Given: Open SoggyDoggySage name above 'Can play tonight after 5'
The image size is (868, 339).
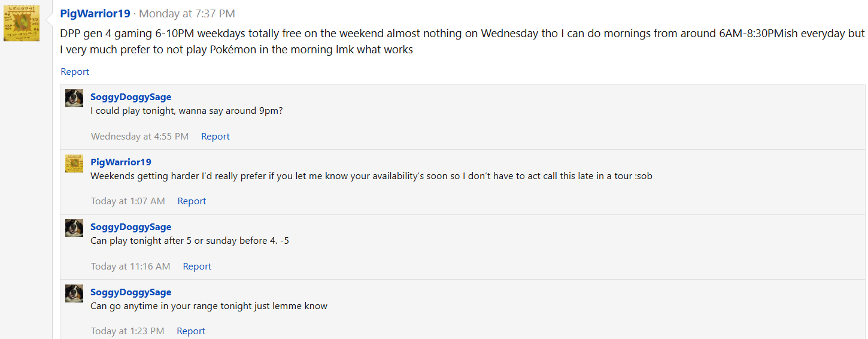Looking at the screenshot, I should [x=130, y=227].
